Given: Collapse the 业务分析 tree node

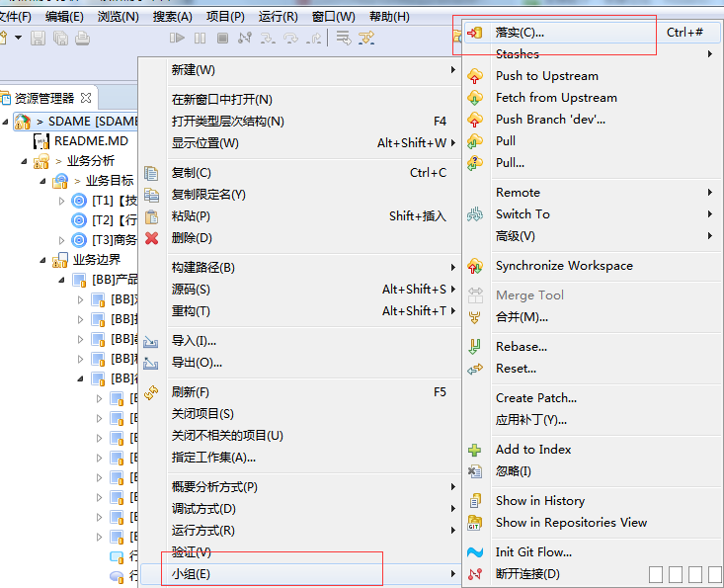Looking at the screenshot, I should (x=24, y=161).
